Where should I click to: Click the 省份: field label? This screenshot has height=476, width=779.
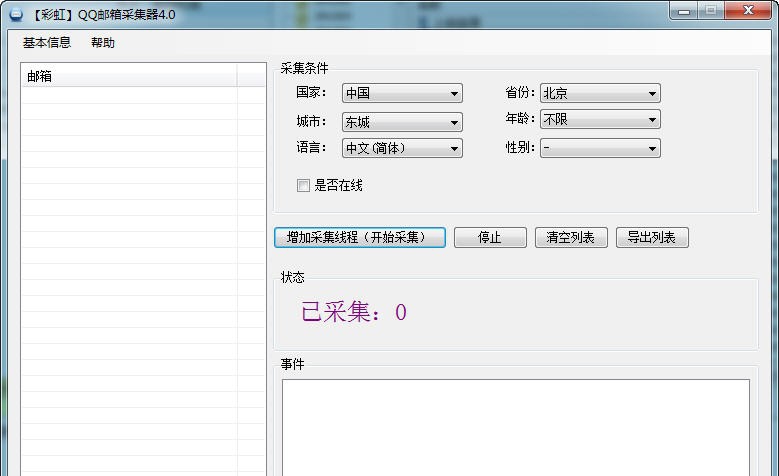point(520,92)
